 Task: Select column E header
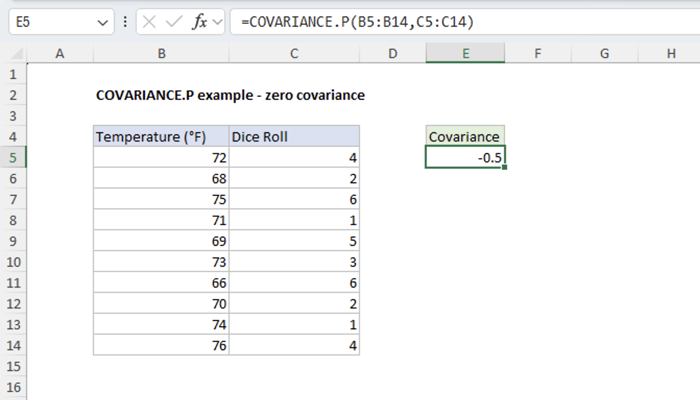pos(465,54)
